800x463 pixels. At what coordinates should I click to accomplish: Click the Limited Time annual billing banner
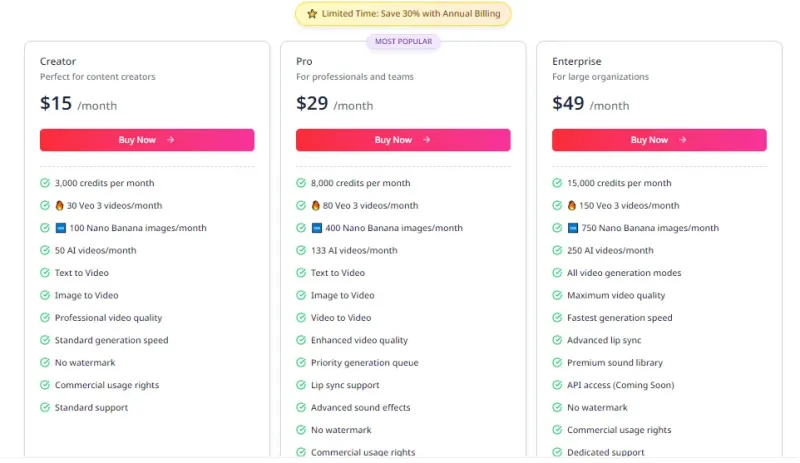click(x=403, y=14)
